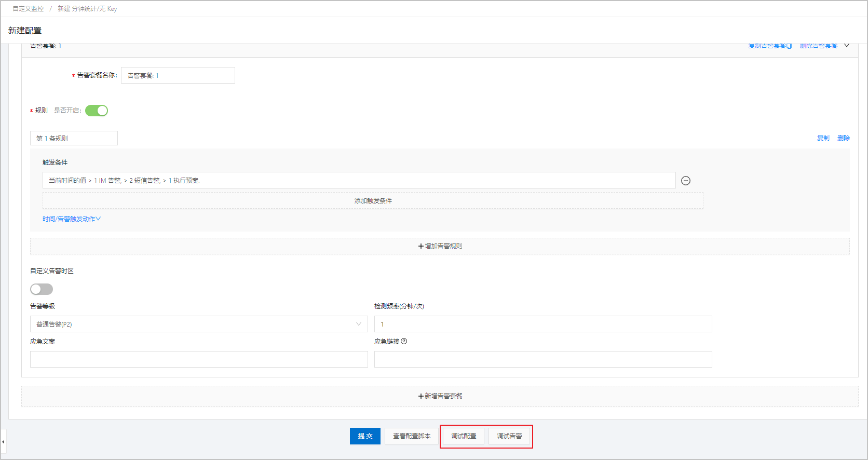
Task: Submit the form with 提交
Action: pos(365,436)
